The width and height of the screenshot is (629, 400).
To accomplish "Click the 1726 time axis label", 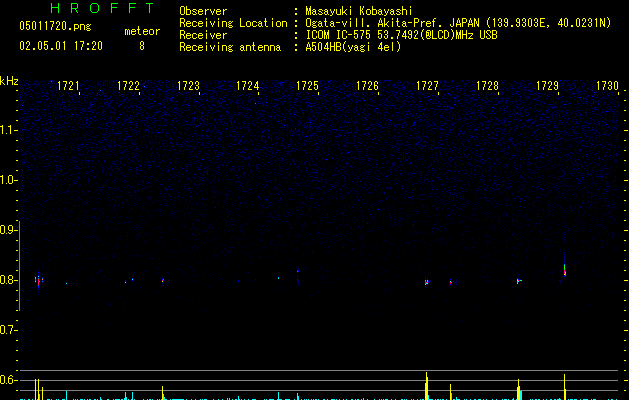I will coord(367,86).
